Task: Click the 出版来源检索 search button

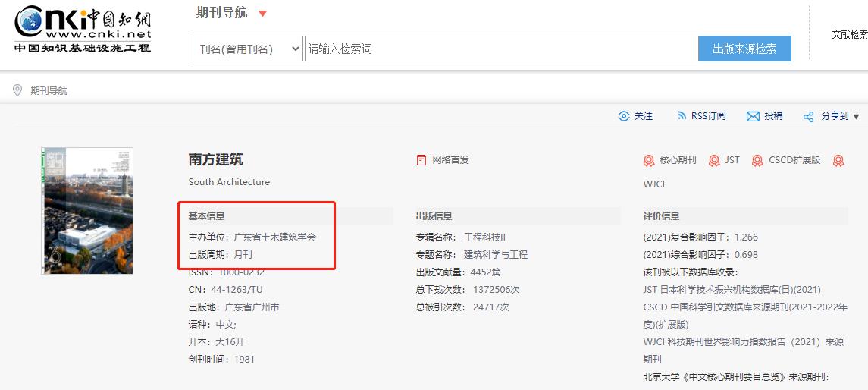Action: (744, 49)
